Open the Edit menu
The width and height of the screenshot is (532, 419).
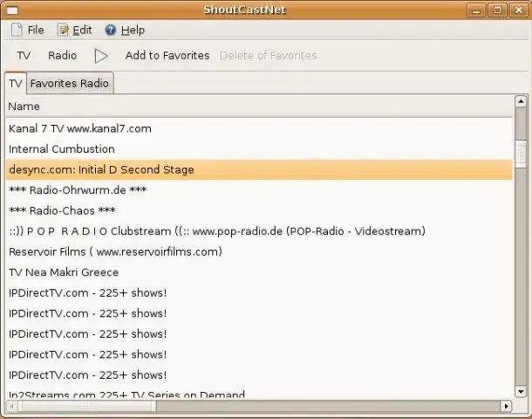pyautogui.click(x=75, y=30)
